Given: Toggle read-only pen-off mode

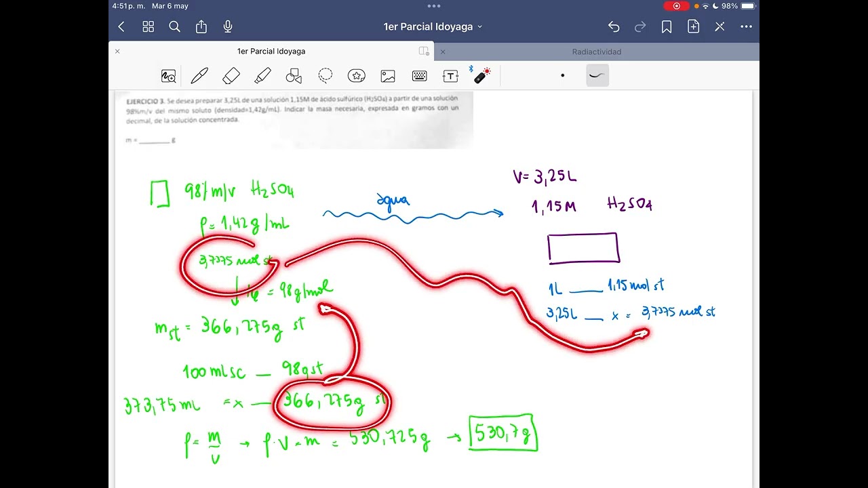Looking at the screenshot, I should [719, 26].
